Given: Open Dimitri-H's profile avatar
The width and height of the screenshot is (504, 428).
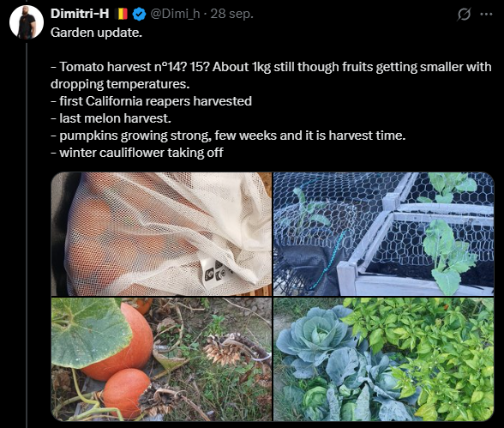Looking at the screenshot, I should click(x=27, y=21).
